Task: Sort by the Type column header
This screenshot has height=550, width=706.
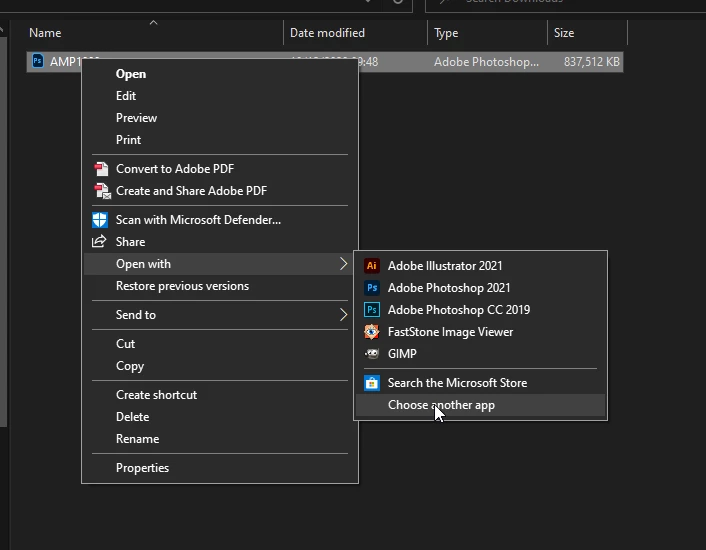Action: [488, 33]
